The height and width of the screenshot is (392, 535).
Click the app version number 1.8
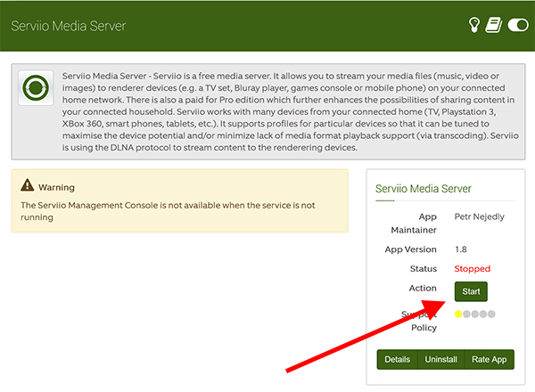(x=461, y=249)
